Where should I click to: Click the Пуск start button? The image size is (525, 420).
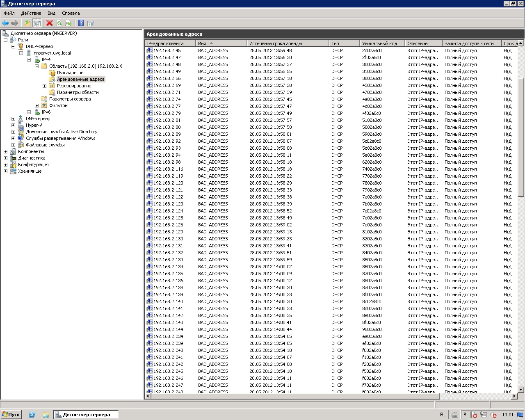point(11,415)
